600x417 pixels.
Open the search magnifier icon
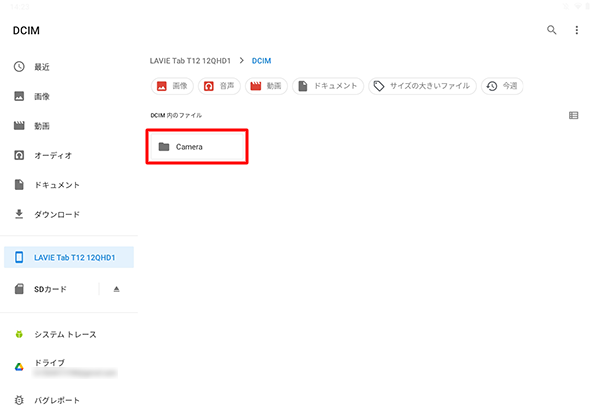click(551, 30)
